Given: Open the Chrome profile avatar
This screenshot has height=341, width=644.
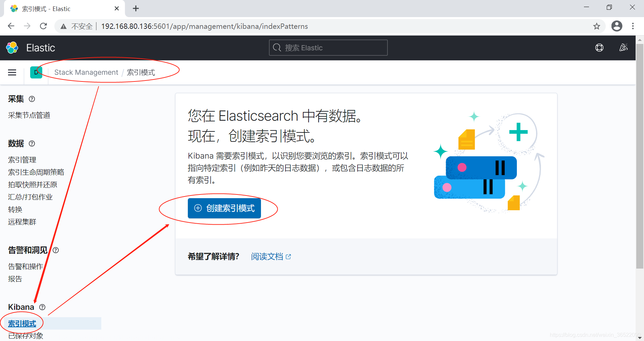Looking at the screenshot, I should pyautogui.click(x=616, y=26).
